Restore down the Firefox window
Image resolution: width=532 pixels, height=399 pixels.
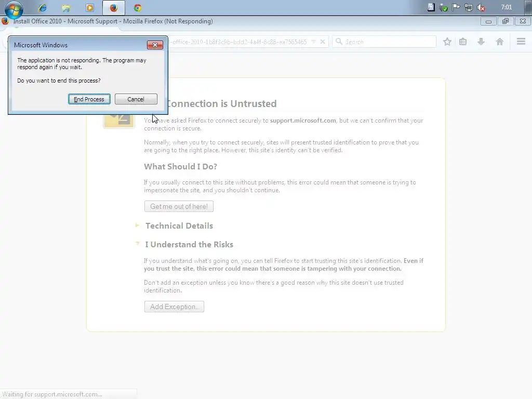tap(506, 21)
